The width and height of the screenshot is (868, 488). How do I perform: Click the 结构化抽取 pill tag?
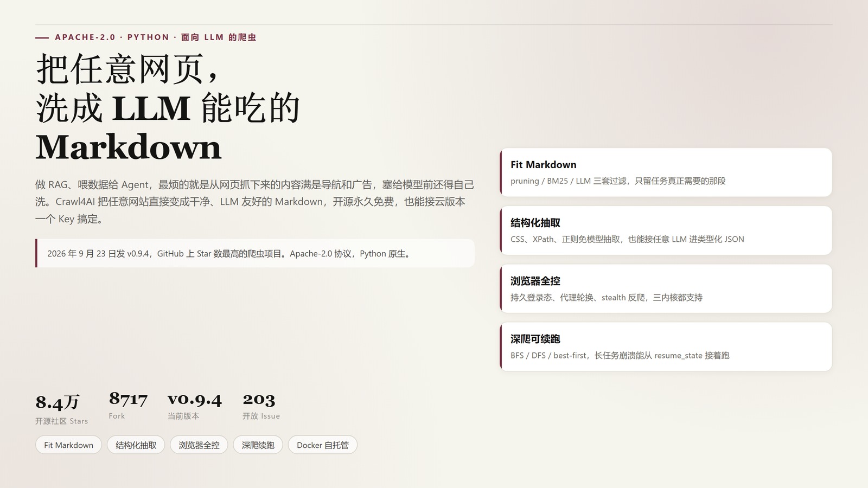click(x=136, y=445)
